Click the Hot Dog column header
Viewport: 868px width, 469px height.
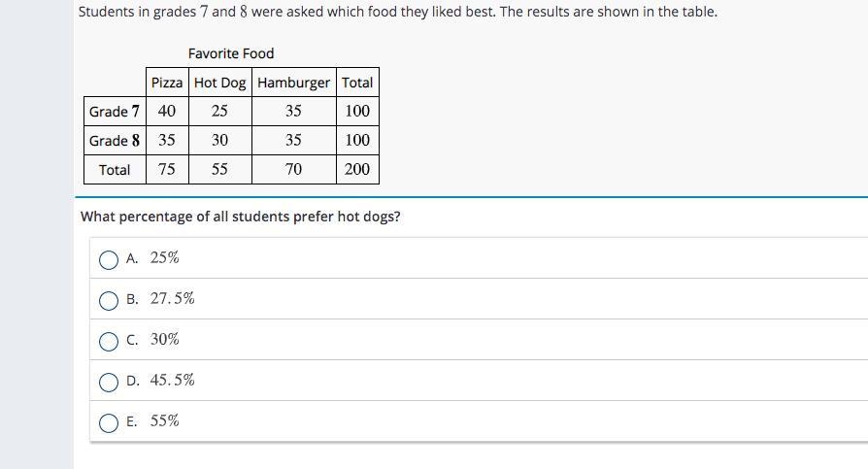pos(219,83)
